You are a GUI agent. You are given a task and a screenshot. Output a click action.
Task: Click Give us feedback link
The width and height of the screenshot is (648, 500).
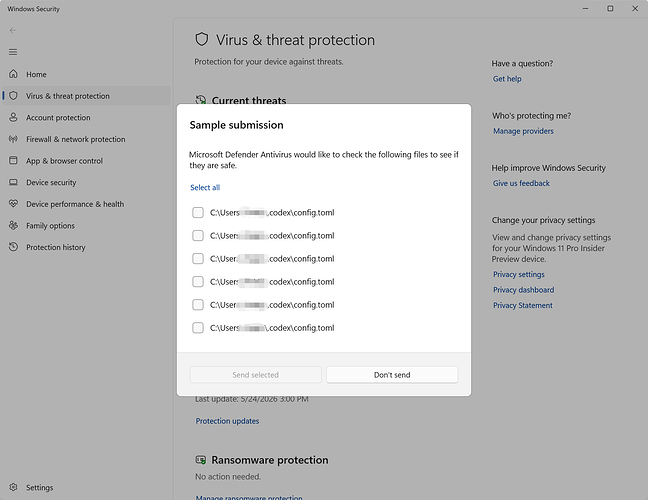[x=521, y=183]
